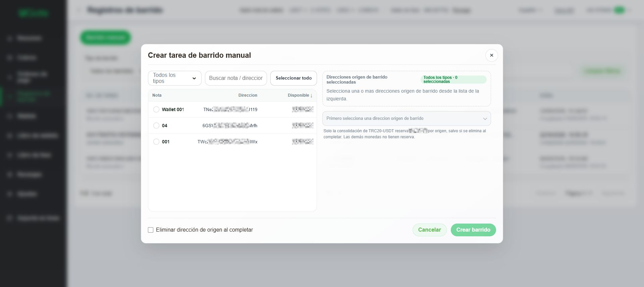Click the Direccion column header

pyautogui.click(x=248, y=95)
